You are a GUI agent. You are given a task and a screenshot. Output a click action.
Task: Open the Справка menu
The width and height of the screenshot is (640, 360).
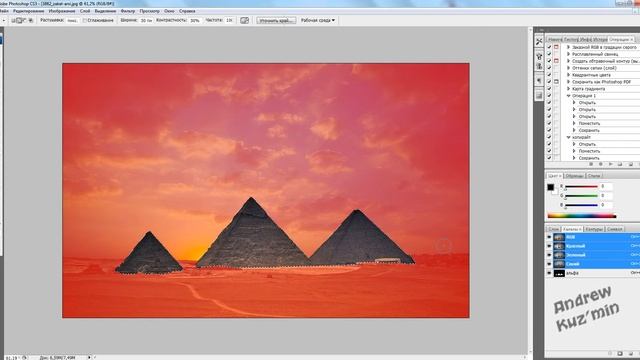click(x=187, y=11)
